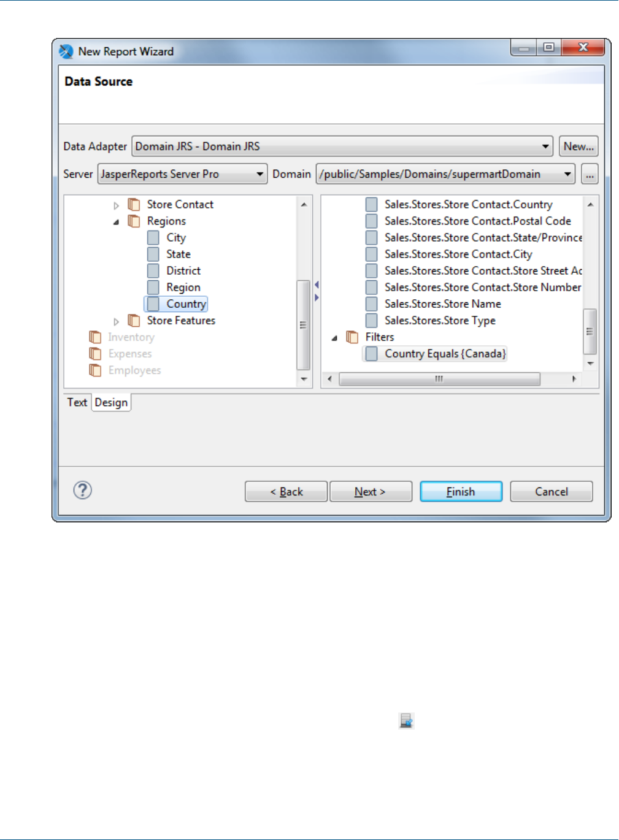Go to previous step with Back
619x840 pixels.
(286, 491)
